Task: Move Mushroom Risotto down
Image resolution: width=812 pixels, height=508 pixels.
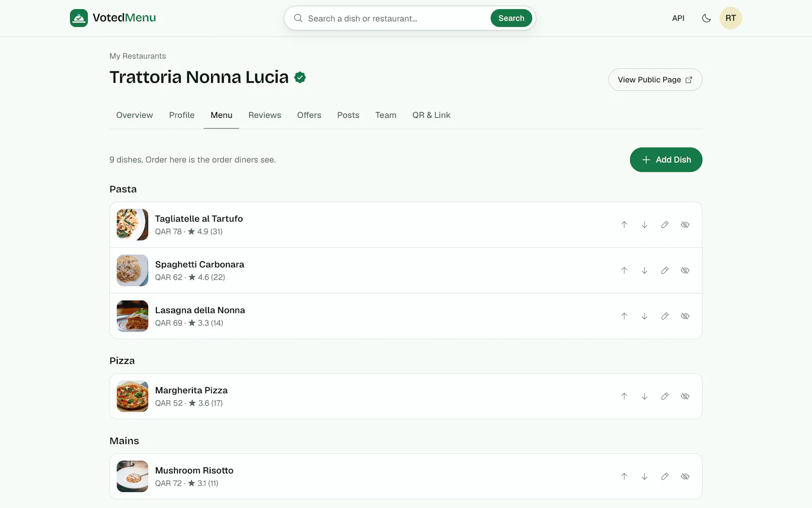Action: (645, 477)
